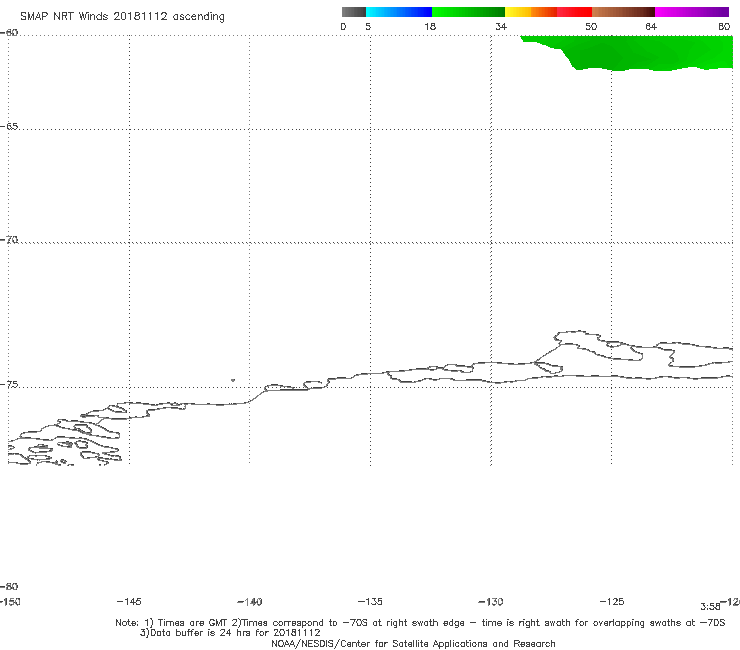Click the latitude label '-75'

9,385
